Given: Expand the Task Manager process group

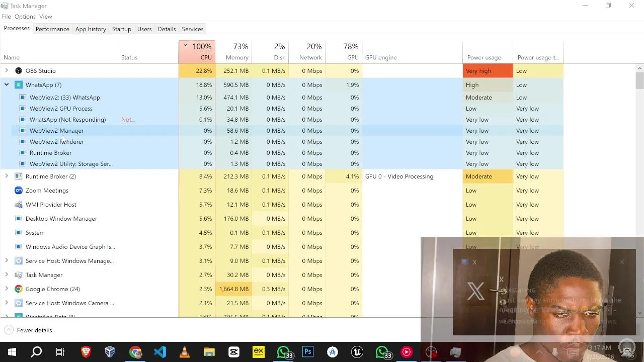Looking at the screenshot, I should [7, 275].
